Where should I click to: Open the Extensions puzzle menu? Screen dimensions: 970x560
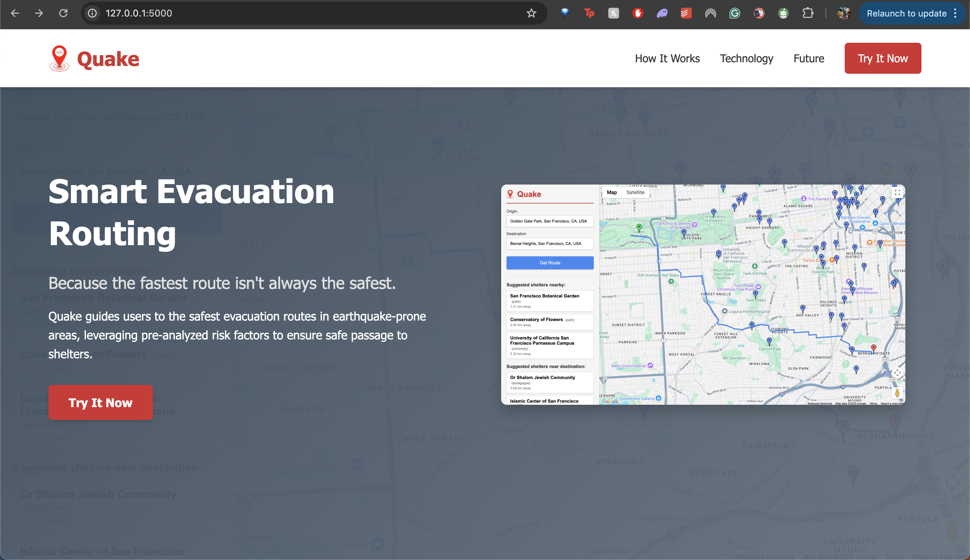point(808,13)
